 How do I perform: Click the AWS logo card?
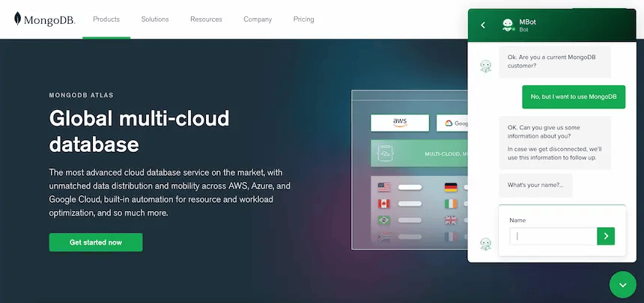click(400, 123)
